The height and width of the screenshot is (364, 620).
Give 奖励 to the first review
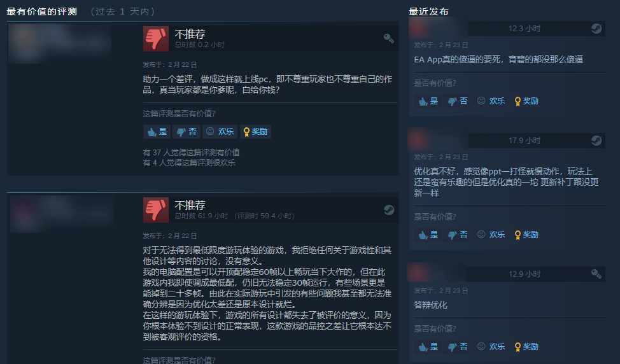(x=255, y=132)
